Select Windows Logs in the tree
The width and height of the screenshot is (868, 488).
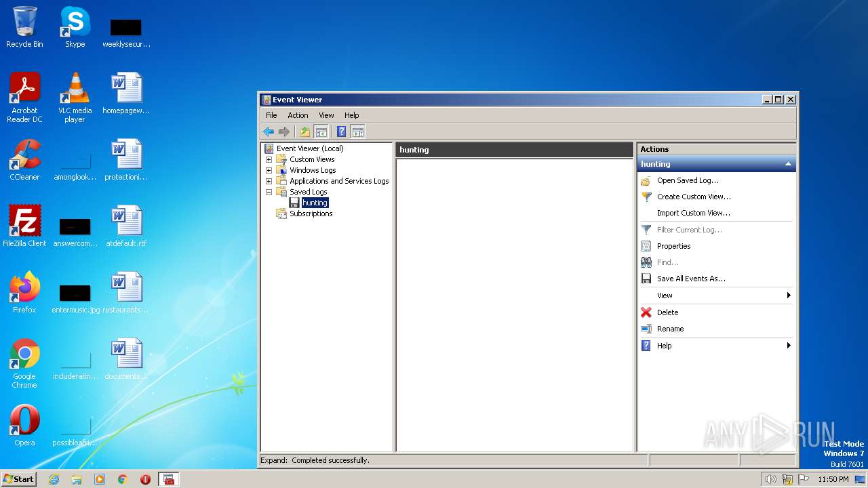[313, 170]
